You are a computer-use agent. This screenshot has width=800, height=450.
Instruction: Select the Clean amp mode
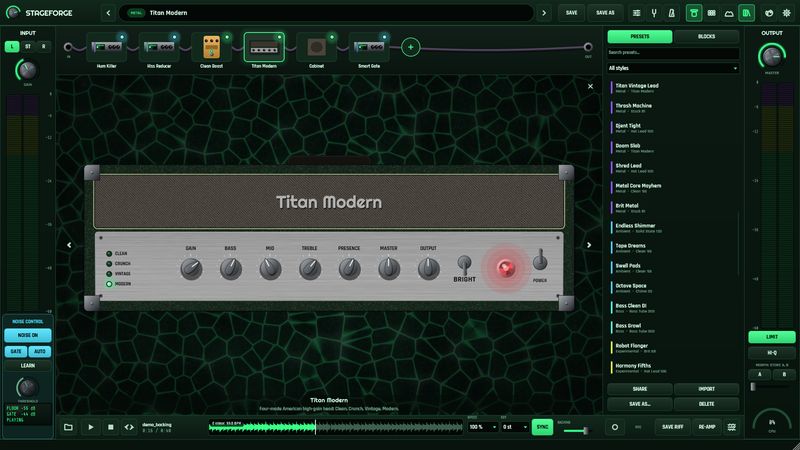[x=117, y=254]
